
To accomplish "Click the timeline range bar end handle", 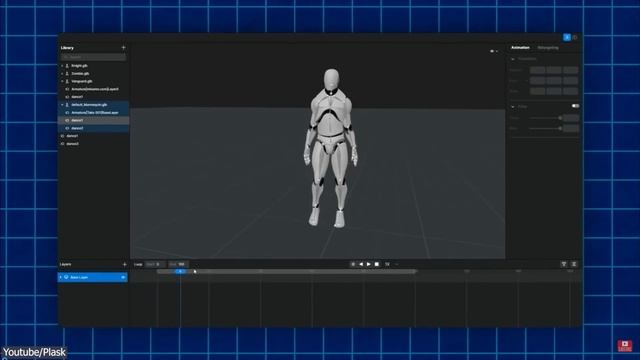I will [415, 271].
